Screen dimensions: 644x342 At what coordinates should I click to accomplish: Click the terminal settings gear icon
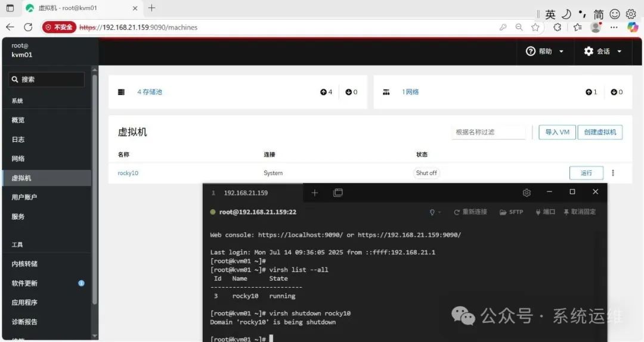coord(527,192)
